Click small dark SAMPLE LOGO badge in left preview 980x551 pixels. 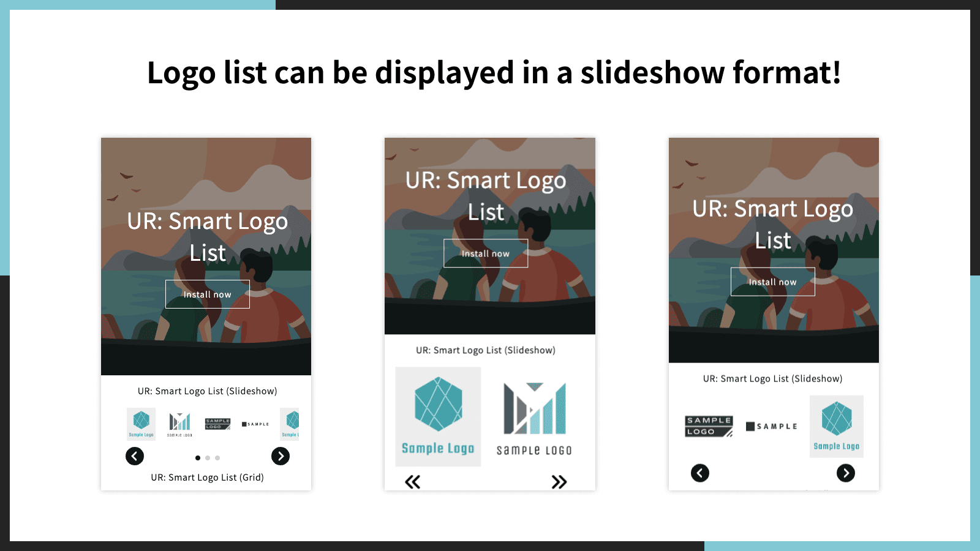point(217,424)
